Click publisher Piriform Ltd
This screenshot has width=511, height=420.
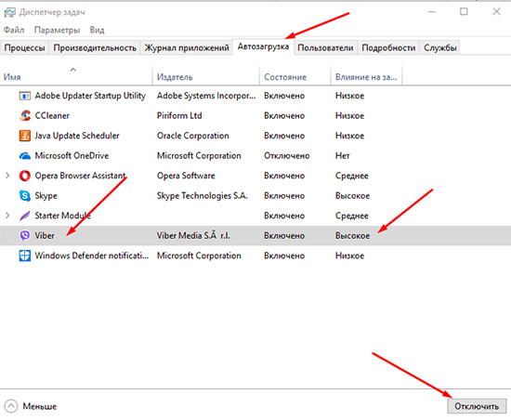point(179,115)
